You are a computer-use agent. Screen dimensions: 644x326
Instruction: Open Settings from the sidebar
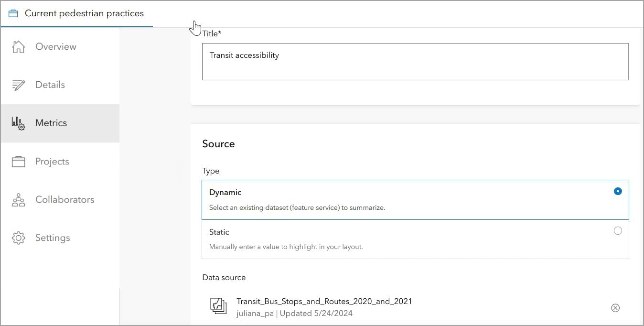[53, 238]
